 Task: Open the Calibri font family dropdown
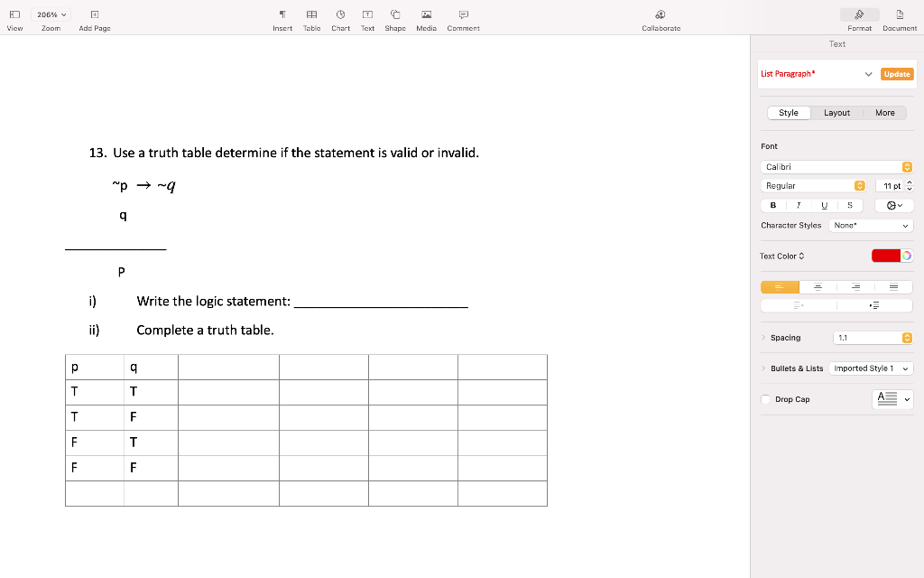coord(836,166)
